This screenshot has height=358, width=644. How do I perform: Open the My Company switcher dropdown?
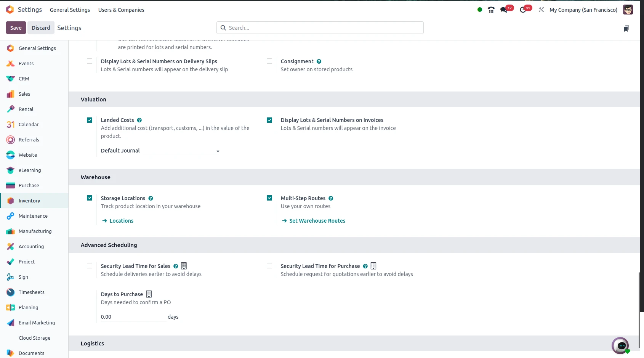(583, 10)
